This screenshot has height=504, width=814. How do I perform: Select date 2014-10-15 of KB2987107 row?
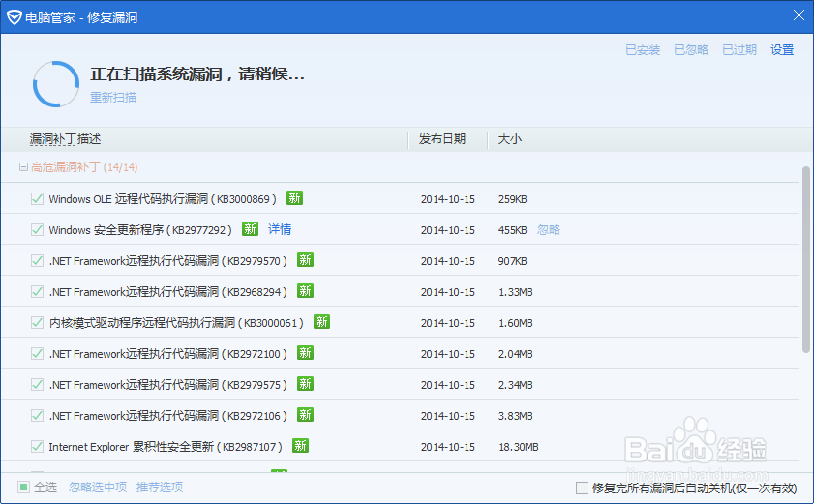(x=448, y=447)
